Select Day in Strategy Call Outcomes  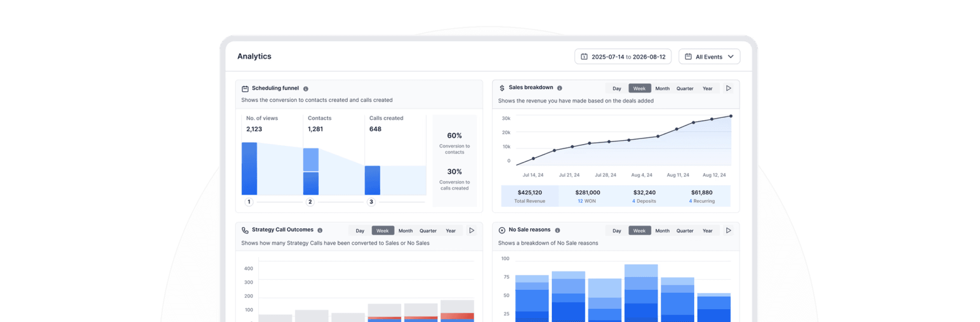pyautogui.click(x=360, y=231)
